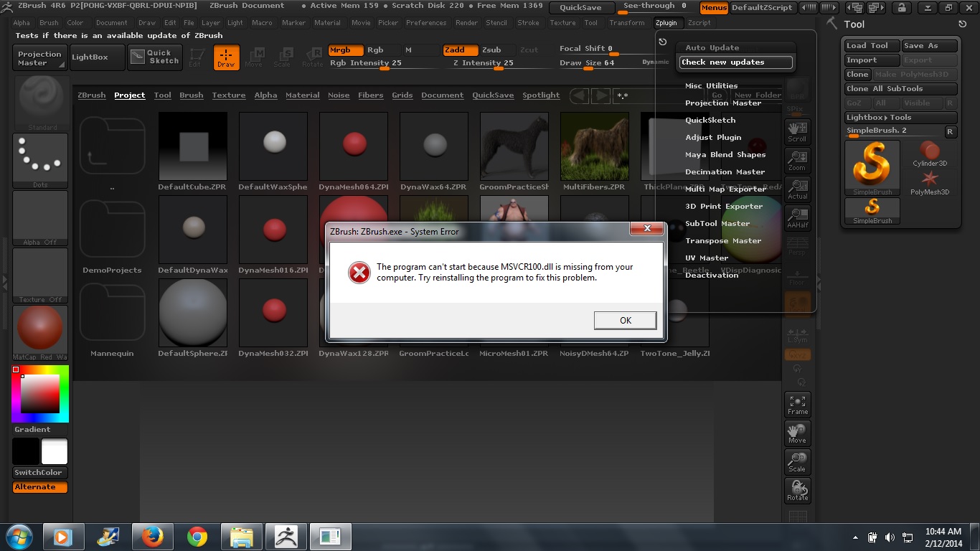Set view to Actual size icon
This screenshot has width=980, height=551.
click(x=797, y=189)
